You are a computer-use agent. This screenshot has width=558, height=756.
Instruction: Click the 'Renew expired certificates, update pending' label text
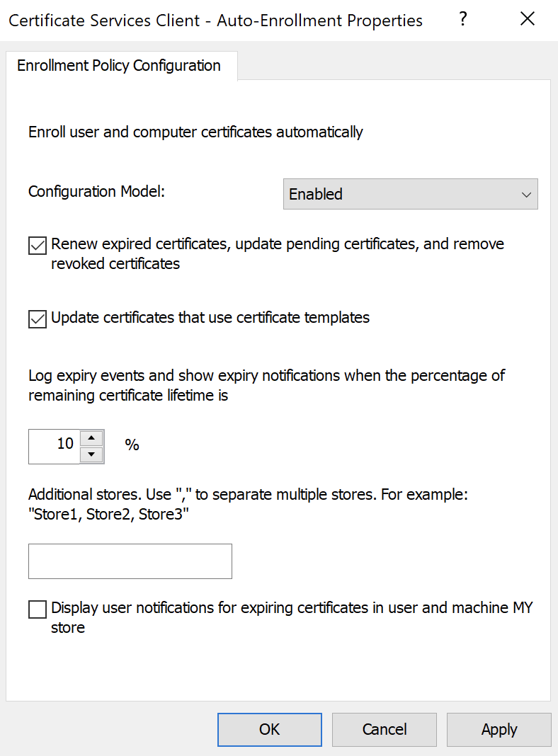click(277, 244)
